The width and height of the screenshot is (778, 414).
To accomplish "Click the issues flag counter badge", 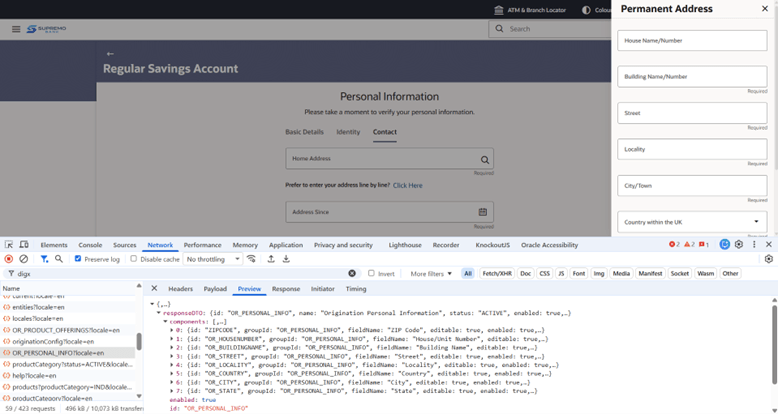I will click(704, 245).
